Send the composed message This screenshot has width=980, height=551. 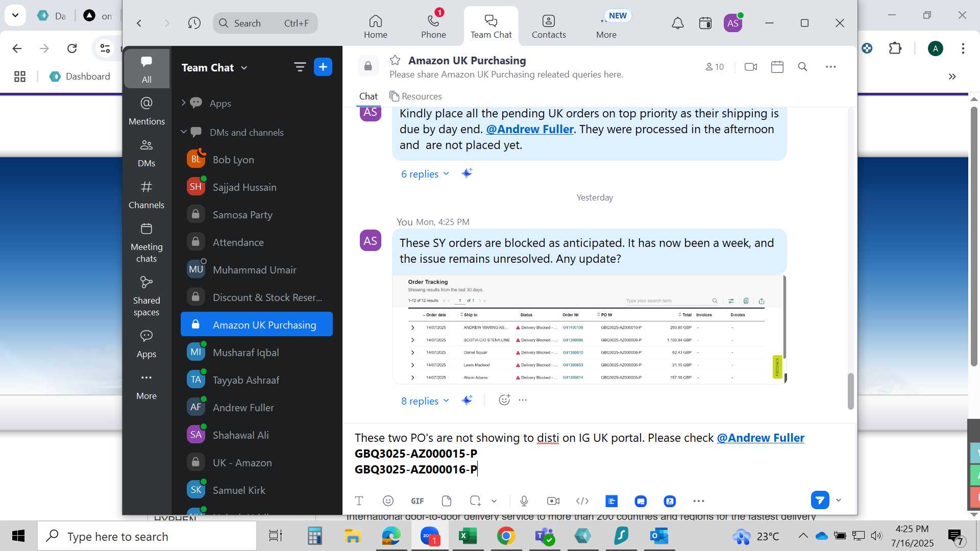[x=820, y=500]
